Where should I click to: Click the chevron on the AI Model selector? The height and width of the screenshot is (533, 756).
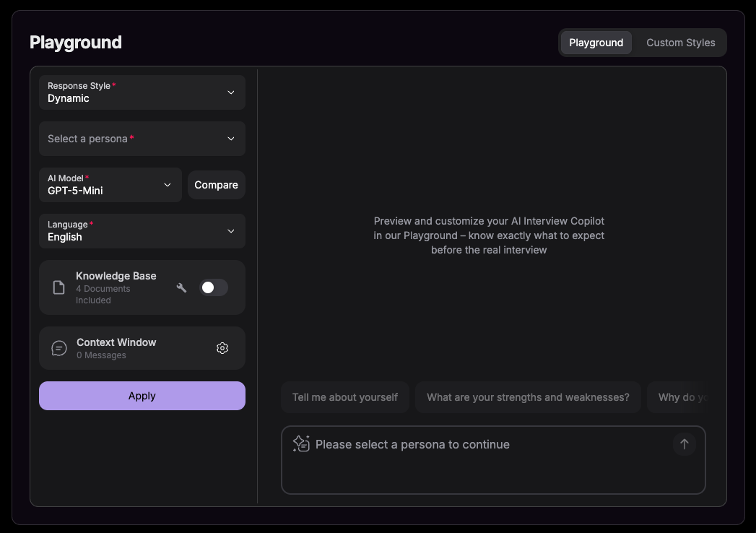point(167,185)
